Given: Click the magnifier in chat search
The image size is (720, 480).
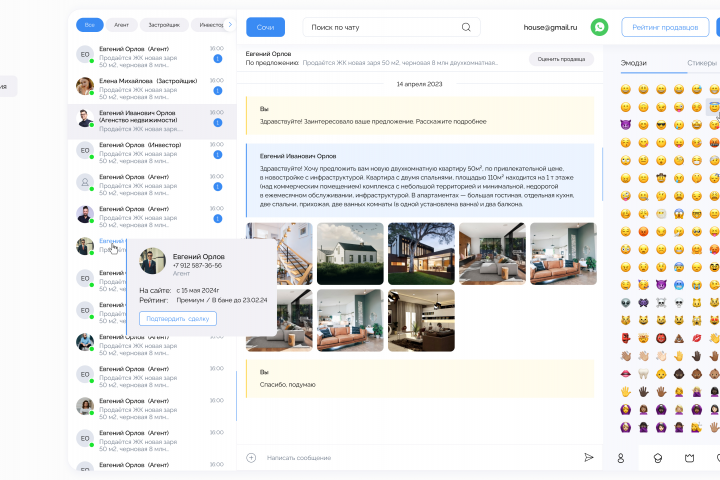Looking at the screenshot, I should [x=466, y=27].
